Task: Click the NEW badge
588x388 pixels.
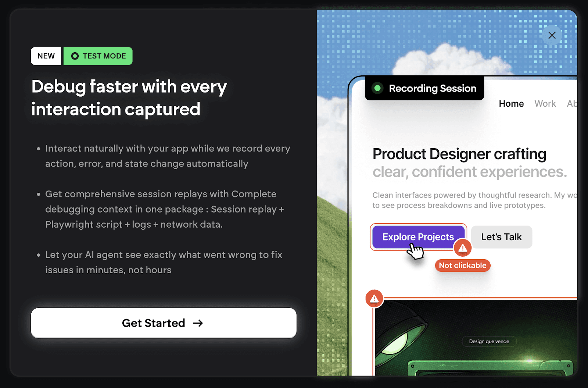Action: pyautogui.click(x=46, y=56)
